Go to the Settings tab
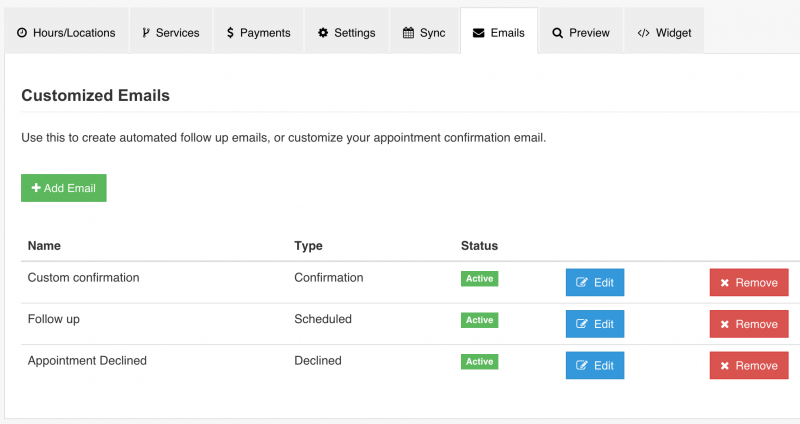800x424 pixels. click(346, 33)
